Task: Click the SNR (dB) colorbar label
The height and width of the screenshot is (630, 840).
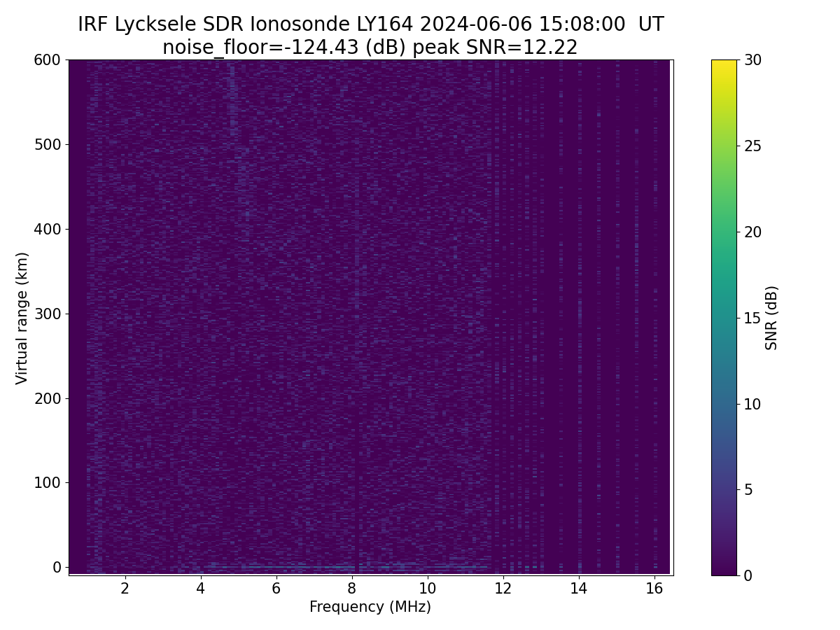Action: point(771,318)
